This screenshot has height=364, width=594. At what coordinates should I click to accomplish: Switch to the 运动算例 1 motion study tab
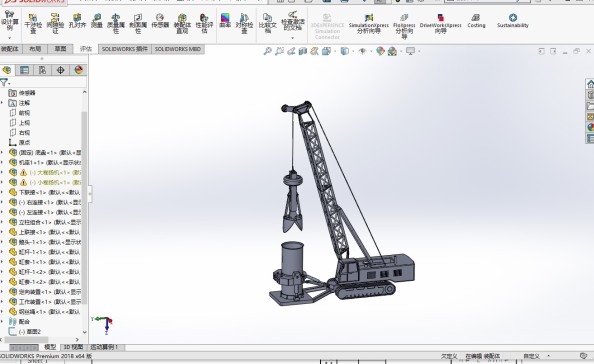click(x=104, y=347)
